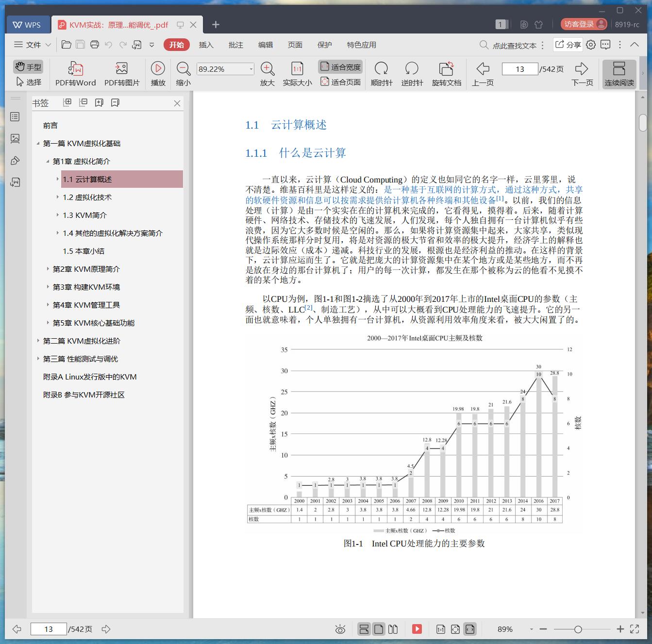The image size is (652, 644).
Task: Open the folder icon in quick toolbar
Action: pyautogui.click(x=67, y=45)
